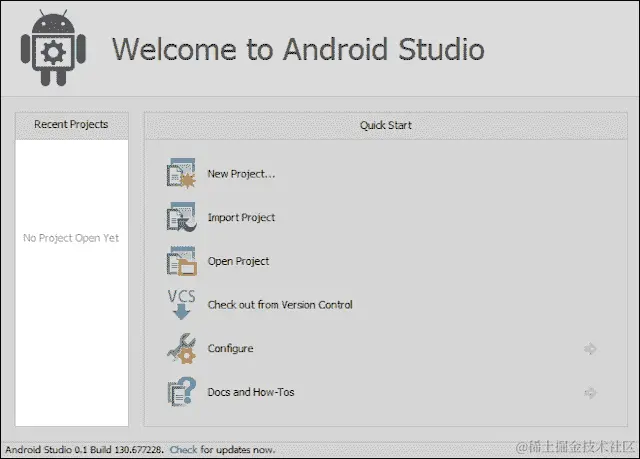Click the VCS checkout arrow icon

tap(182, 304)
